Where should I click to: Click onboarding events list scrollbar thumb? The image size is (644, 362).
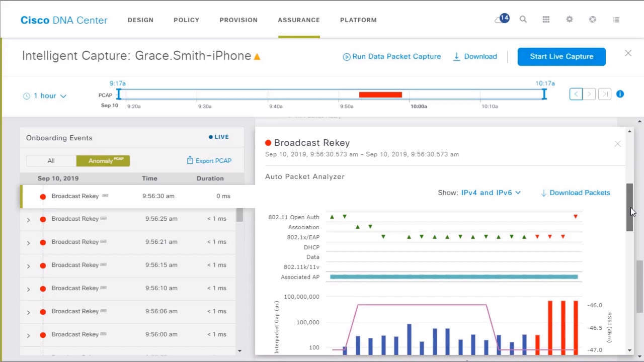point(239,215)
